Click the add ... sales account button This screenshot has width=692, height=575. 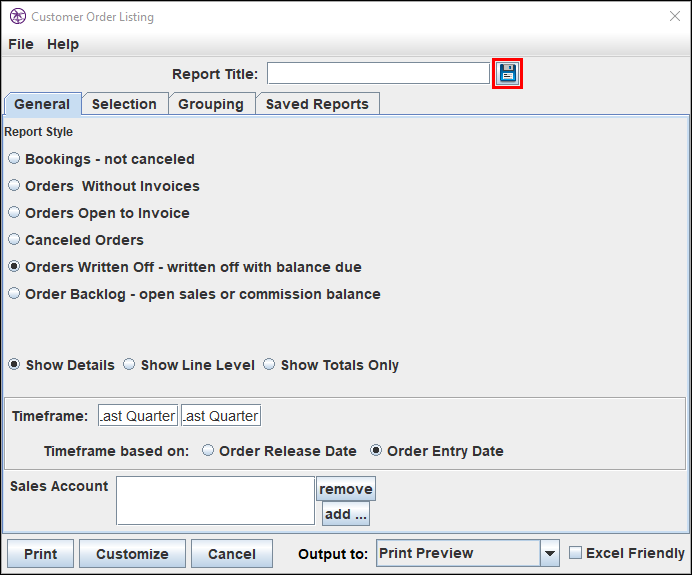[x=346, y=514]
